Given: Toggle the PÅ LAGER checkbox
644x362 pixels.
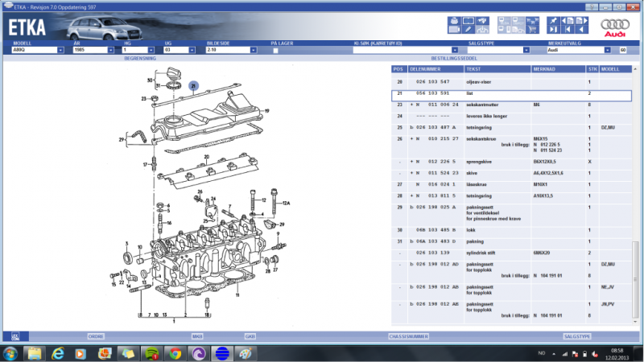Looking at the screenshot, I should (x=275, y=50).
